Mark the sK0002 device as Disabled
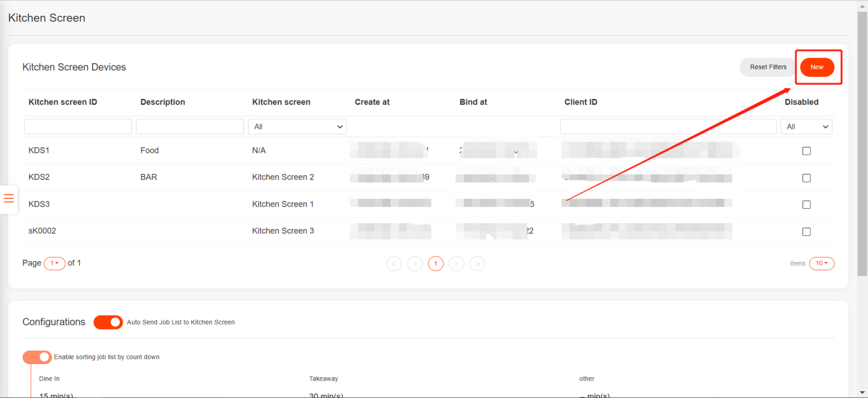The image size is (868, 398). point(806,231)
